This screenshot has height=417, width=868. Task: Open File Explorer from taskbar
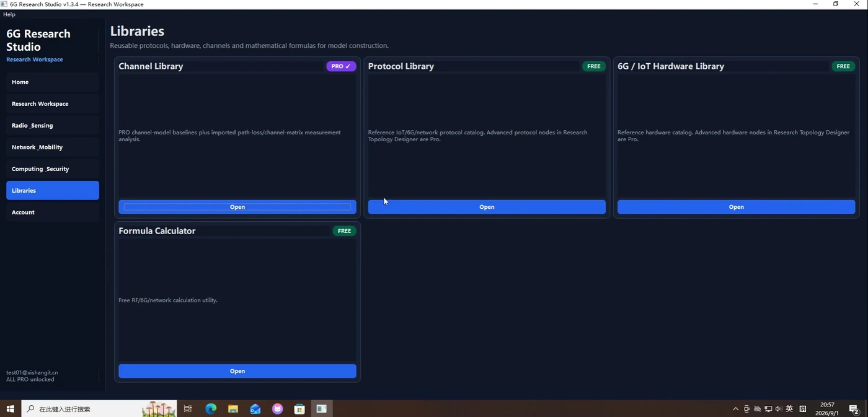tap(233, 409)
